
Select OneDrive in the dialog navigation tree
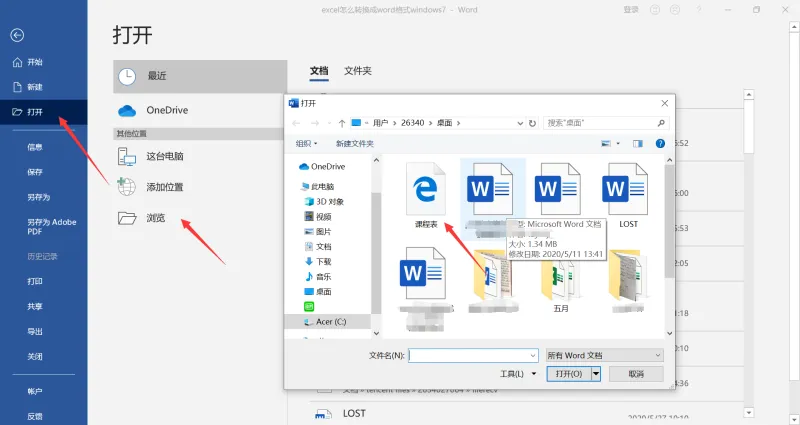[x=328, y=167]
